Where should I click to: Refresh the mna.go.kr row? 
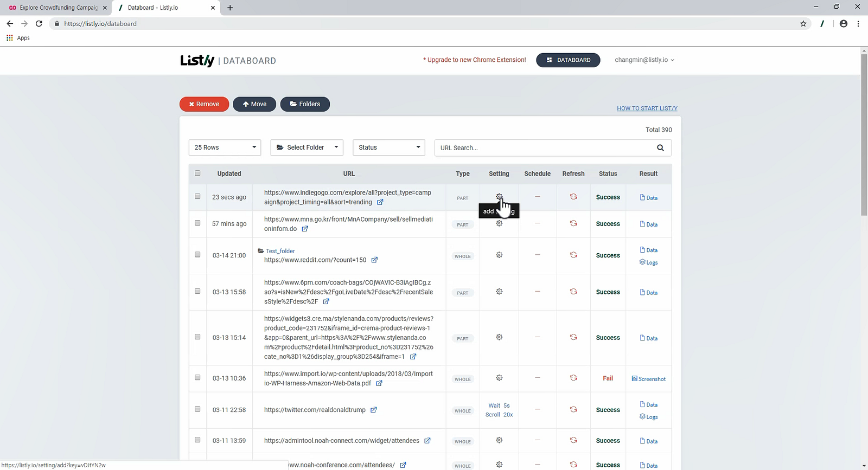pyautogui.click(x=573, y=223)
